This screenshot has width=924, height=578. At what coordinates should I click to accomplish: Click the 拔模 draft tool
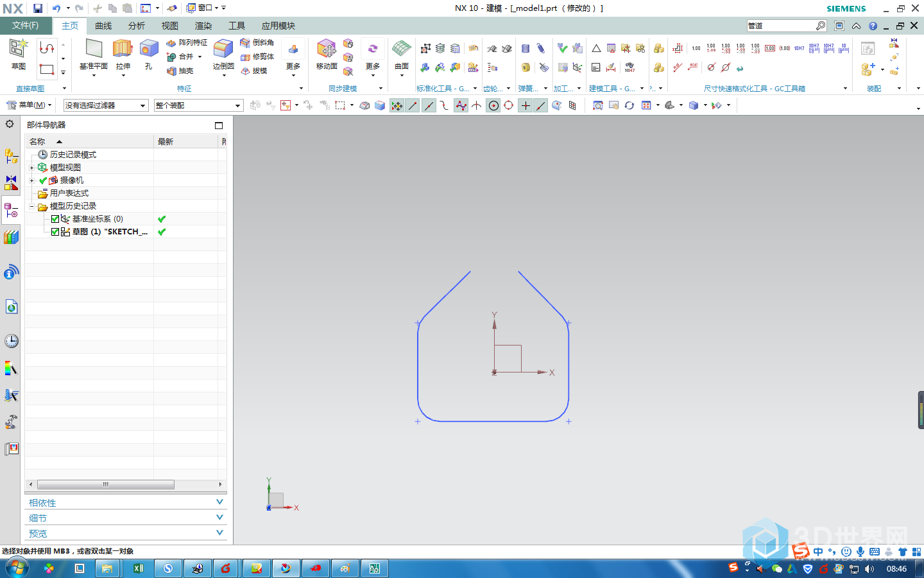[254, 71]
